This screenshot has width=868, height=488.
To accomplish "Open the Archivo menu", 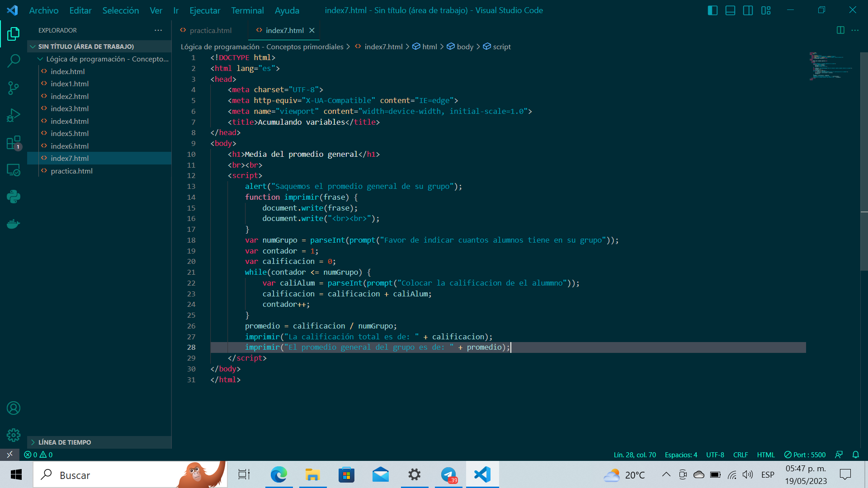I will coord(43,10).
